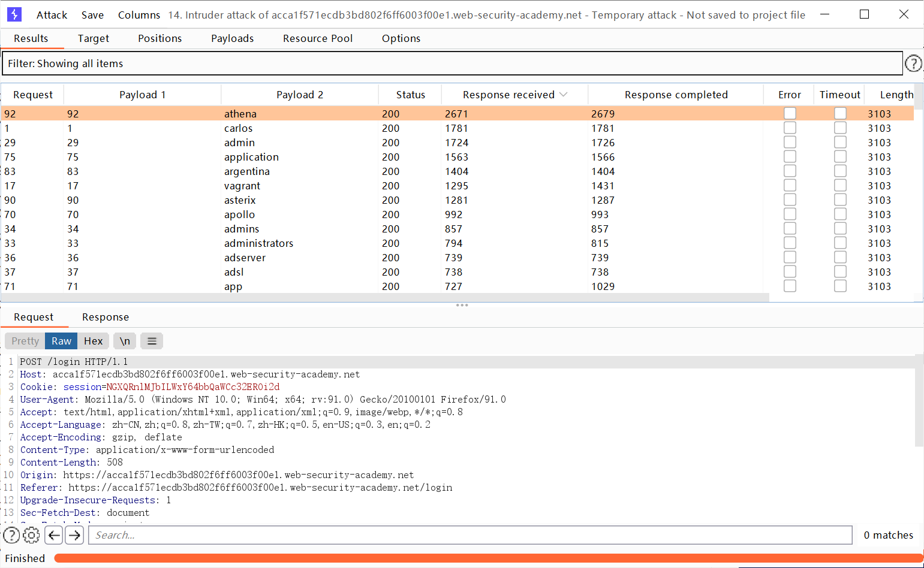The width and height of the screenshot is (924, 568).
Task: Select the carlos payload row
Action: (x=457, y=128)
